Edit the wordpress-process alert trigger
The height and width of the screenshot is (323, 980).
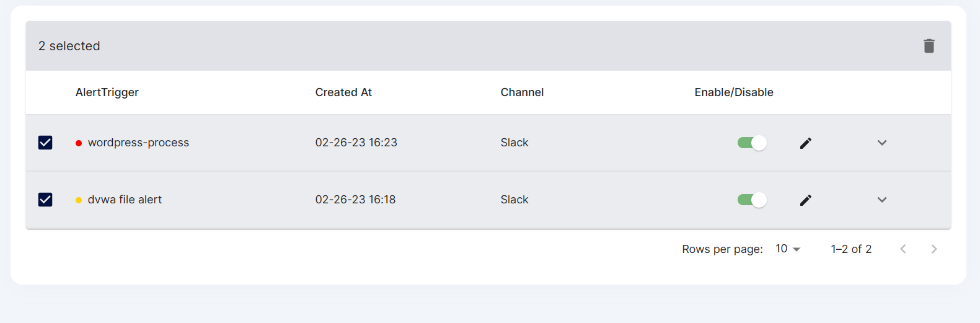point(805,143)
